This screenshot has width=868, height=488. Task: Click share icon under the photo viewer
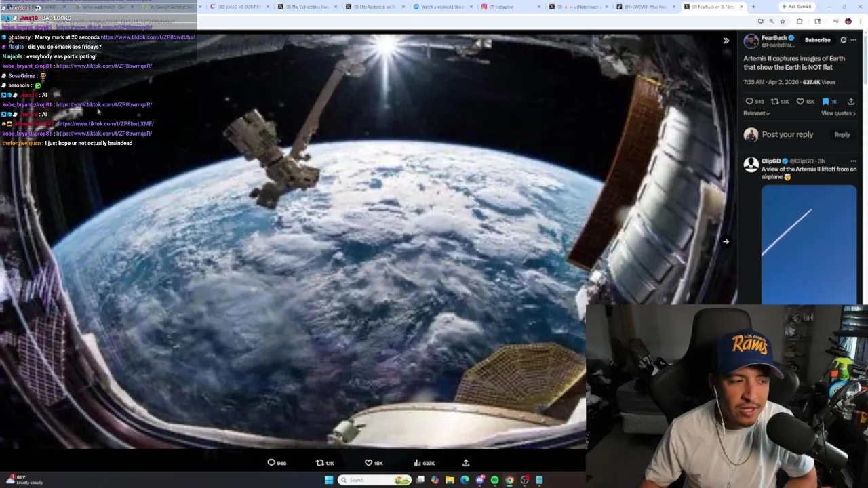tap(466, 463)
